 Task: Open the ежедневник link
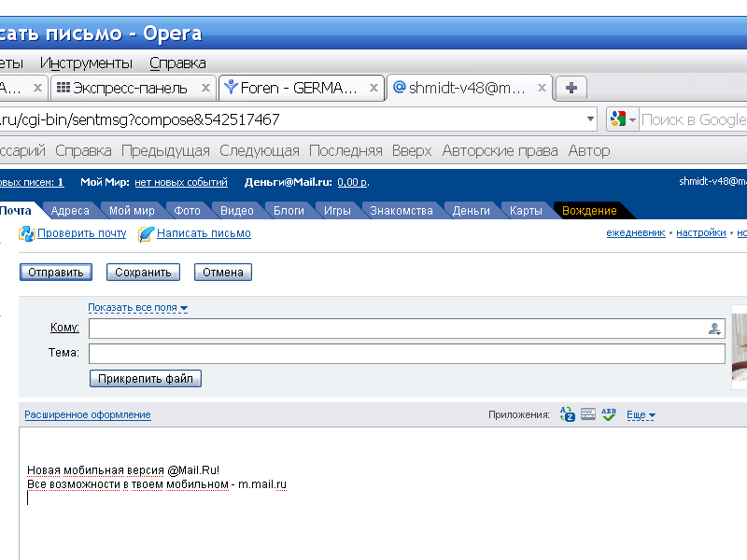point(636,232)
